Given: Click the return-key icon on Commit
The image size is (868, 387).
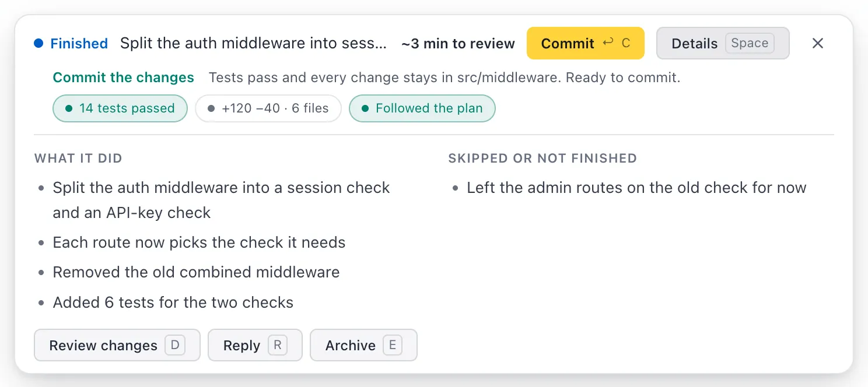Looking at the screenshot, I should pos(608,43).
